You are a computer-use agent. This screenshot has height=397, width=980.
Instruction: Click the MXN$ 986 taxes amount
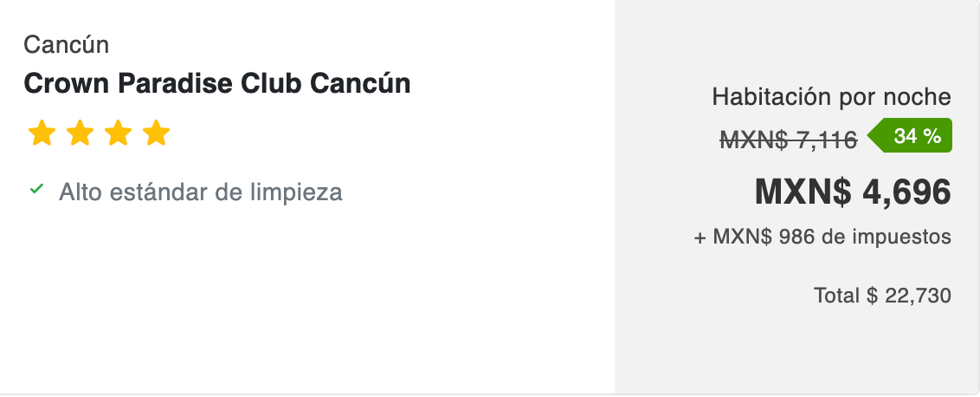769,237
